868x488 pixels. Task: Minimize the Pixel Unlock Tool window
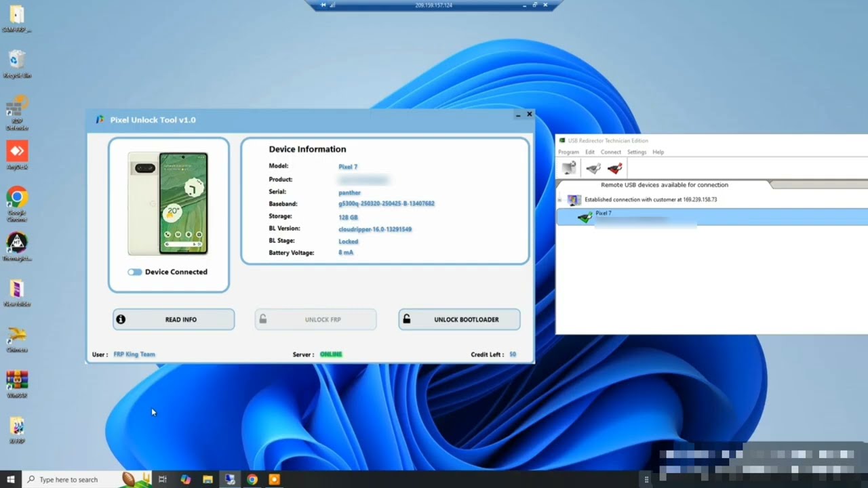pyautogui.click(x=518, y=115)
